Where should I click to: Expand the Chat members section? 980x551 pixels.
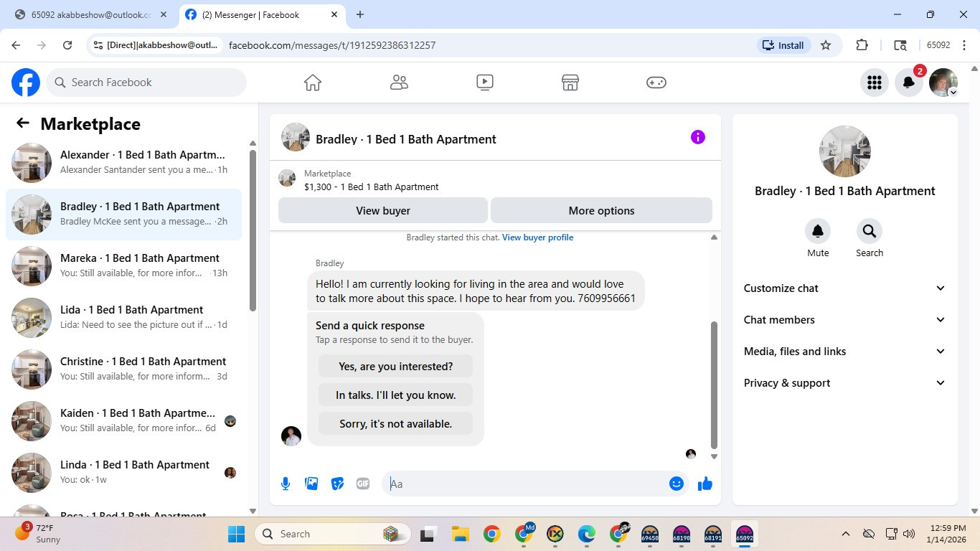[845, 320]
